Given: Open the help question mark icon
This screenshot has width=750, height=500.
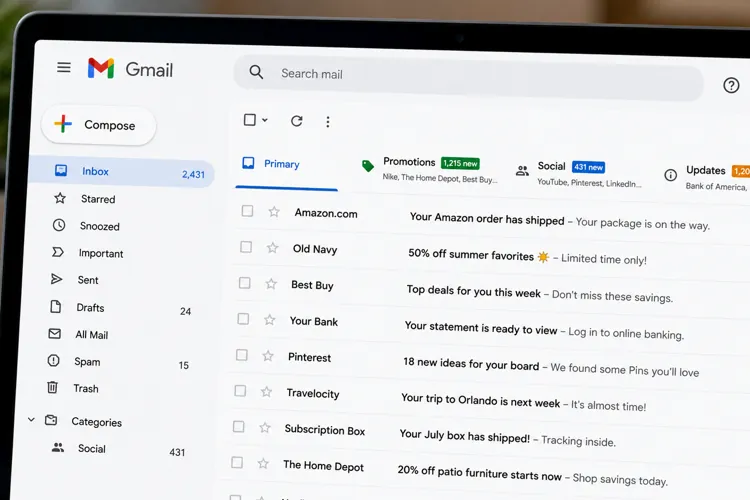Looking at the screenshot, I should tap(731, 86).
